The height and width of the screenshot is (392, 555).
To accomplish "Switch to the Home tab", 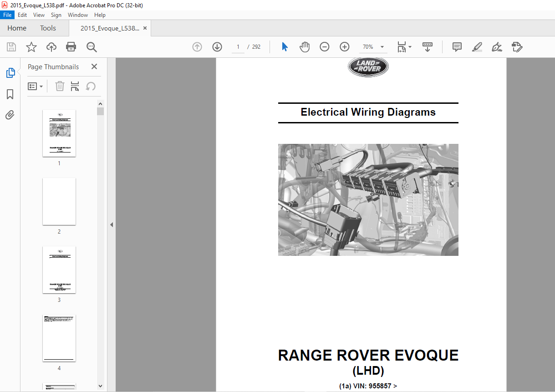I will tap(17, 28).
